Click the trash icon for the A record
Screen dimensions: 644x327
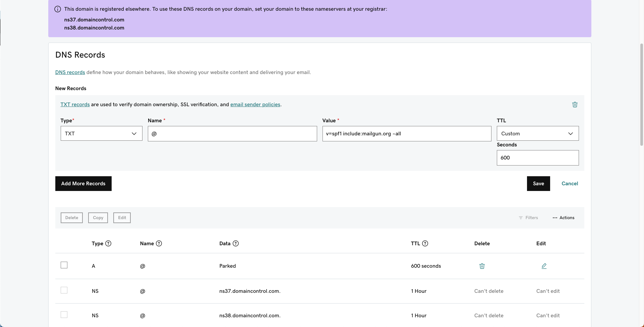click(482, 266)
